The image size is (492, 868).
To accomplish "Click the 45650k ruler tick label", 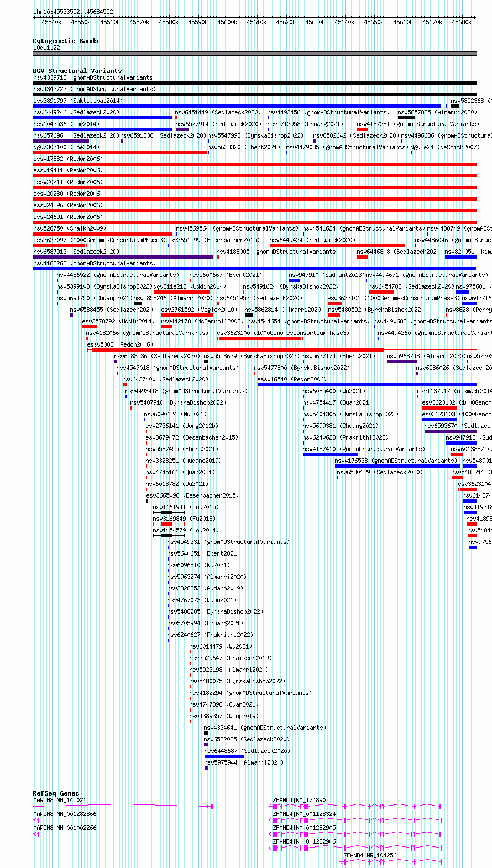I will click(374, 22).
